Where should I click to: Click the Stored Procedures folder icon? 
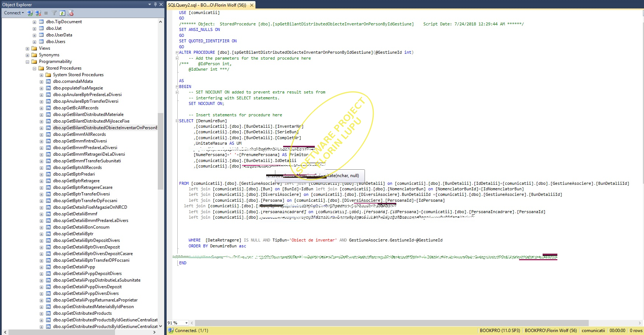click(41, 68)
